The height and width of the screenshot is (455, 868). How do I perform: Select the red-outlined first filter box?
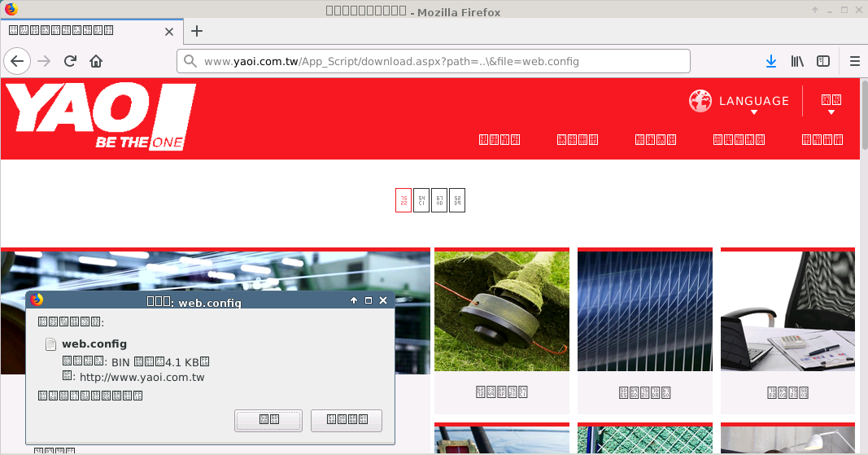click(403, 200)
